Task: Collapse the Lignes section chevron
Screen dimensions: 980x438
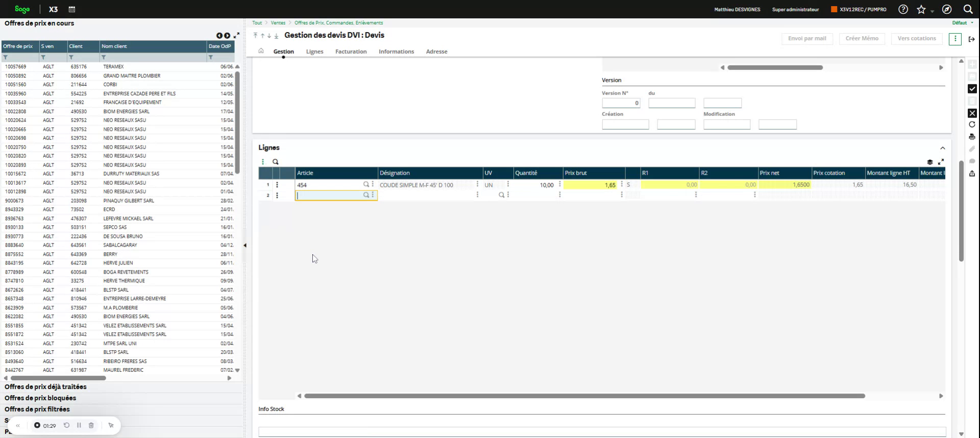Action: [x=942, y=148]
